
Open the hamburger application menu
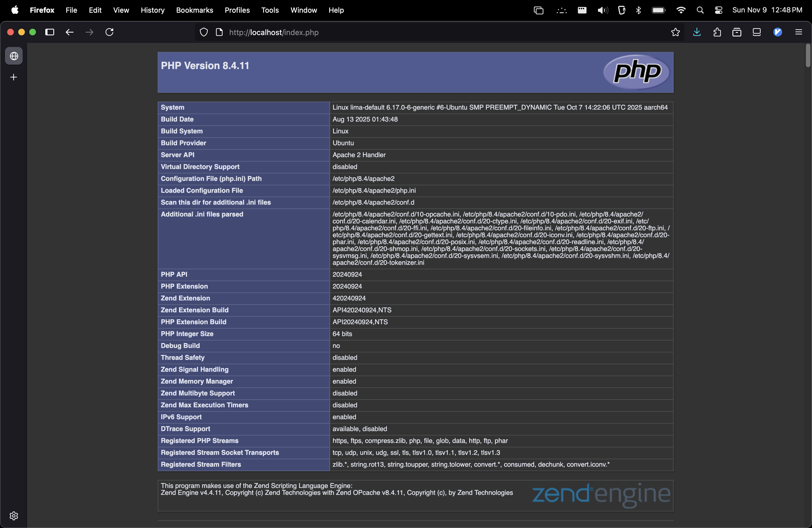(798, 32)
